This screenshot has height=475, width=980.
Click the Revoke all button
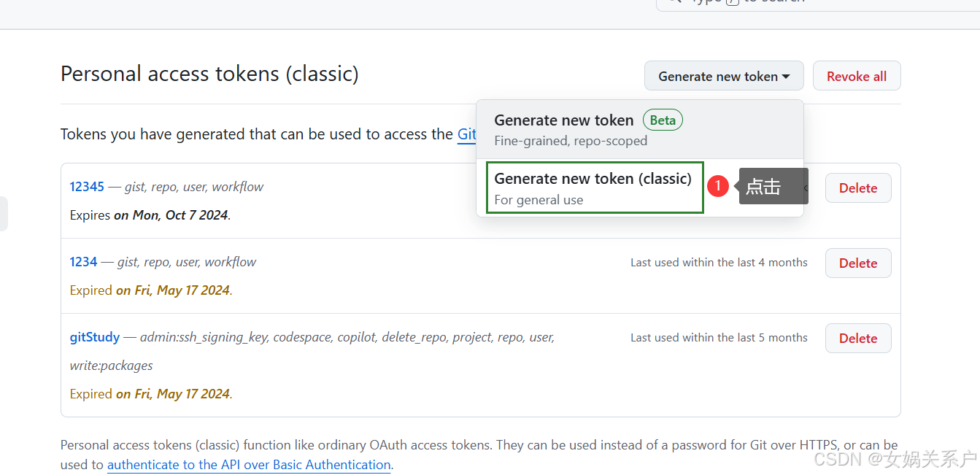(x=857, y=75)
